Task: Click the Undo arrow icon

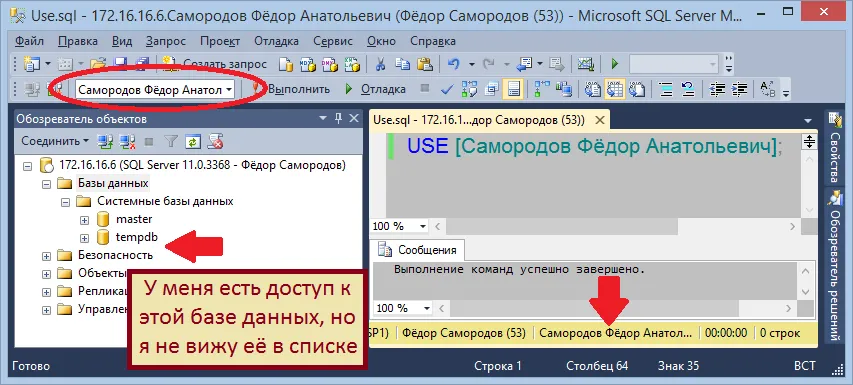Action: pos(454,64)
